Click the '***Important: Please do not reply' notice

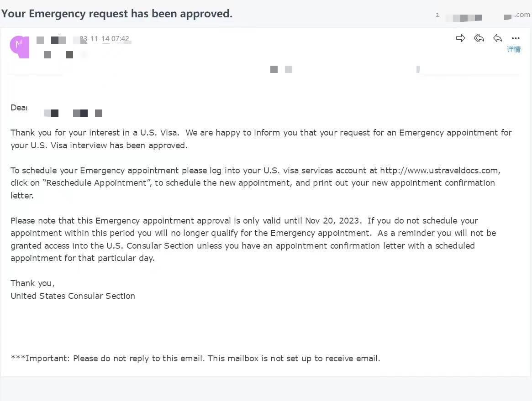(195, 358)
